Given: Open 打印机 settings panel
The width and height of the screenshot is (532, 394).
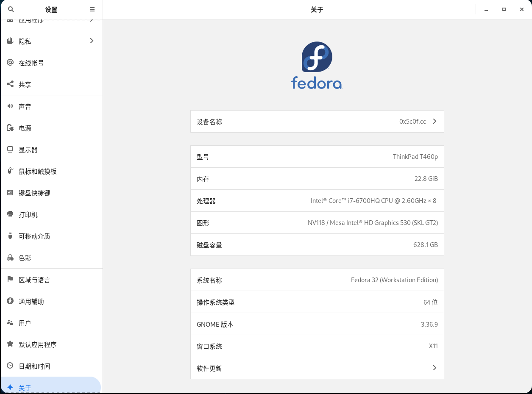Looking at the screenshot, I should point(51,214).
